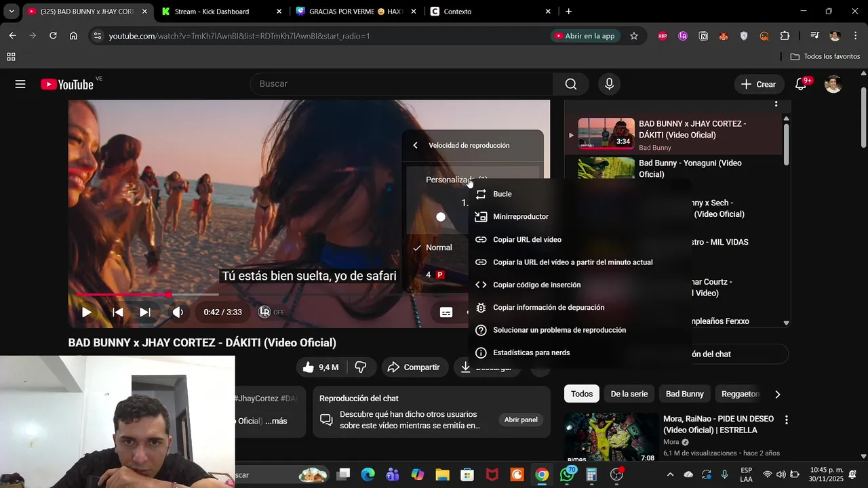This screenshot has width=868, height=488.
Task: Reload the page
Action: 53,36
